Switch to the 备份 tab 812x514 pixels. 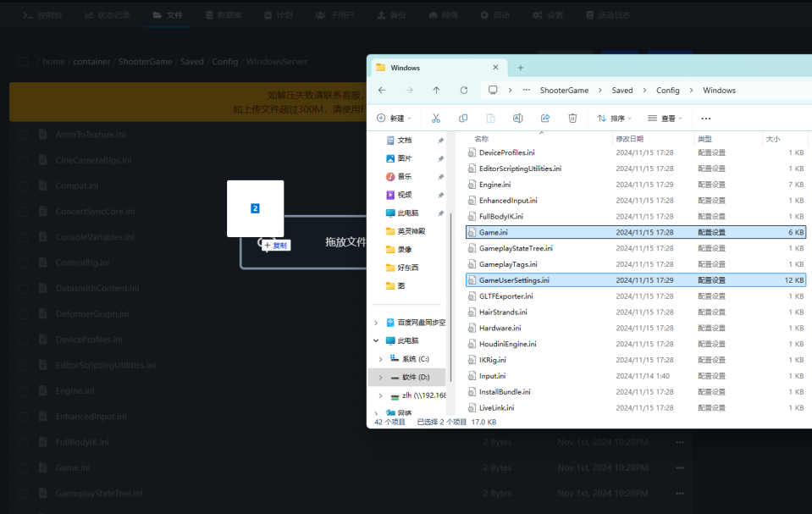(x=391, y=15)
